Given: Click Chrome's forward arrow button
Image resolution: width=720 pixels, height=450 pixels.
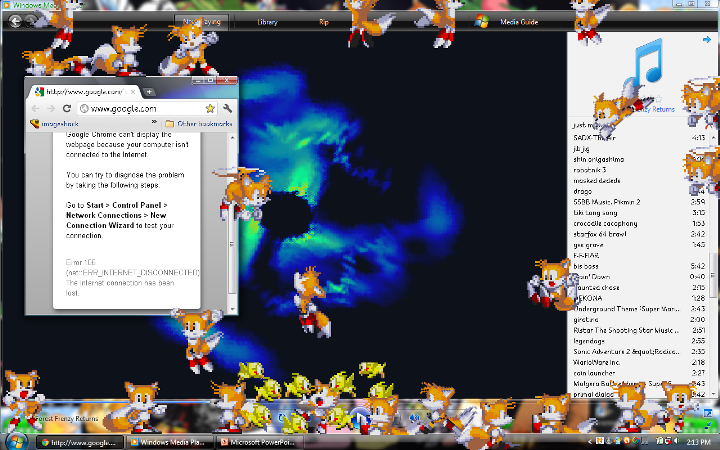Looking at the screenshot, I should coord(51,108).
